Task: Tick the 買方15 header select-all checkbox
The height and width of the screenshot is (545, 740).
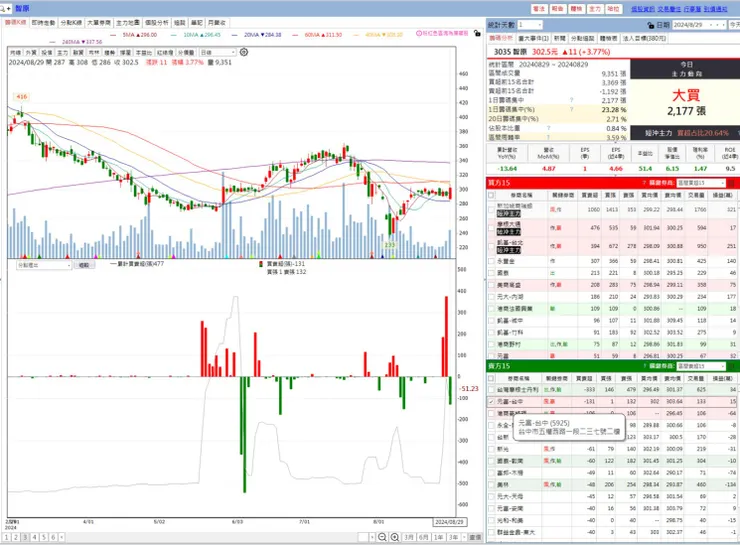Action: pyautogui.click(x=491, y=195)
